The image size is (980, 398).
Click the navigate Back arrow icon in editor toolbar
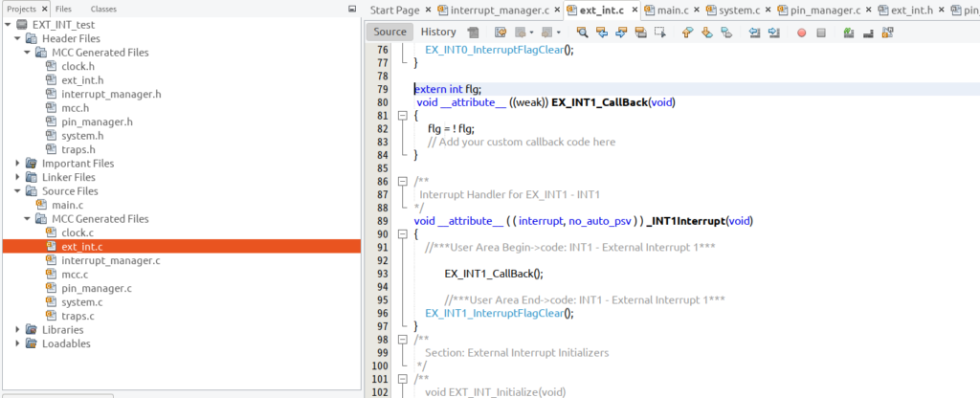(520, 32)
